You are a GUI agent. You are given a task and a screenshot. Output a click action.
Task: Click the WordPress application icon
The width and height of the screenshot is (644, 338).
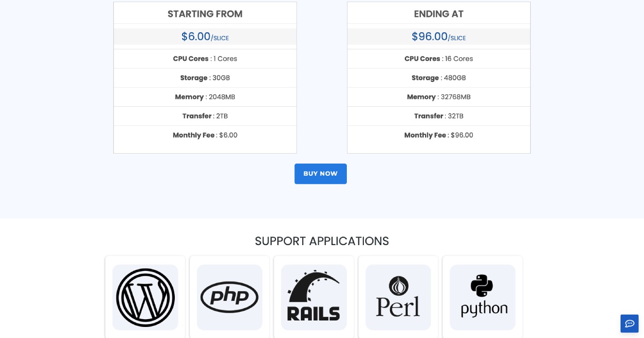(145, 297)
